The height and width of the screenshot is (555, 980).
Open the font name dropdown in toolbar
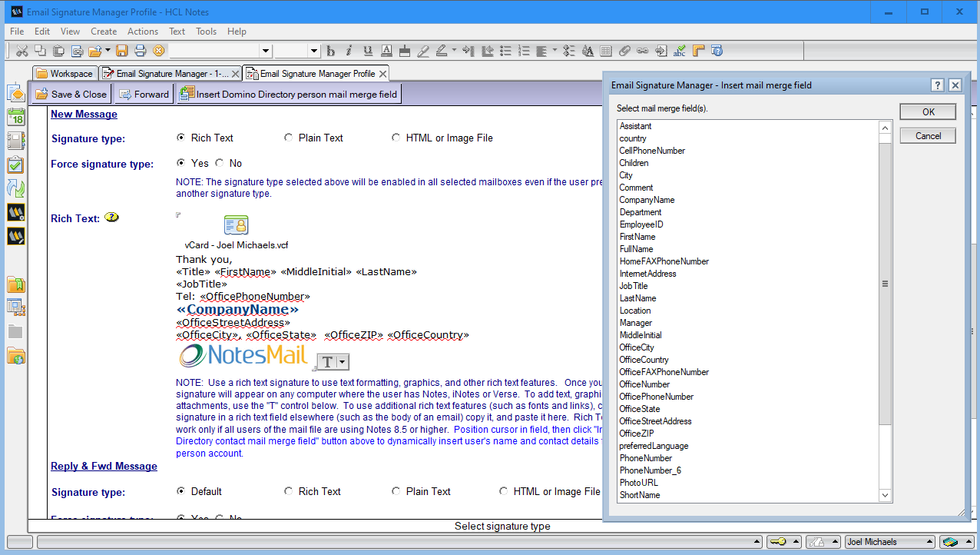[266, 51]
